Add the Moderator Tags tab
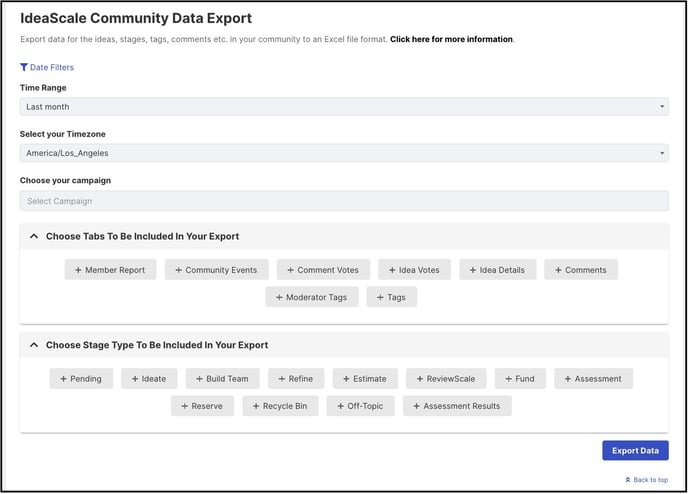 (312, 297)
